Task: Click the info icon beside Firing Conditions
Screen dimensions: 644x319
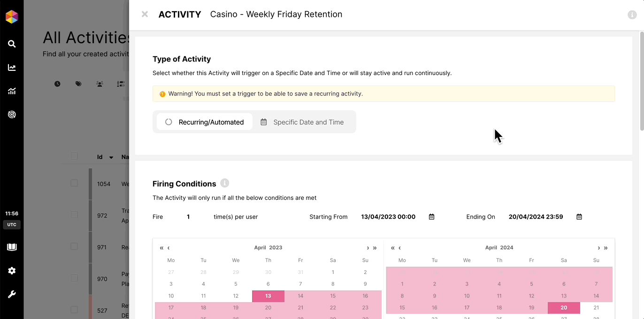Action: (224, 183)
